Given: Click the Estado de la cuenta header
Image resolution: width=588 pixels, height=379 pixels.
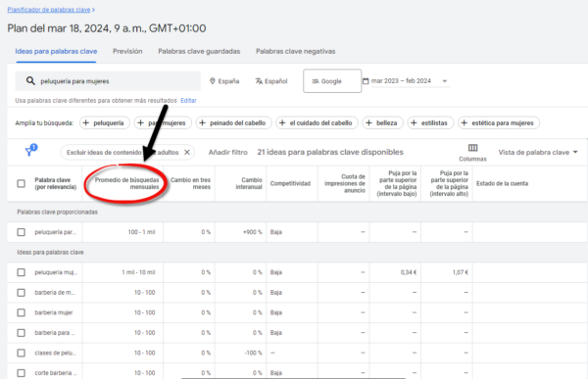Looking at the screenshot, I should pos(502,184).
